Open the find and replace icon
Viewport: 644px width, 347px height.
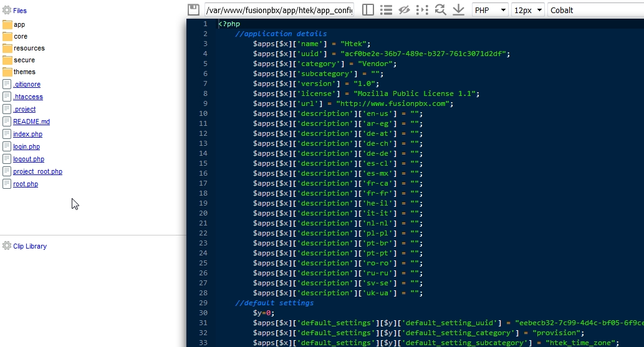tap(440, 10)
